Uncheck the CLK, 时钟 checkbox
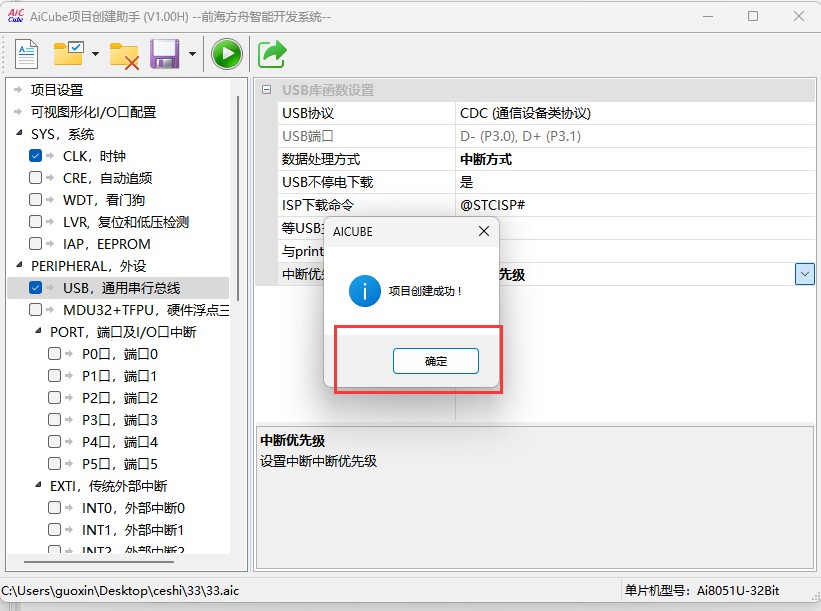 pos(36,155)
